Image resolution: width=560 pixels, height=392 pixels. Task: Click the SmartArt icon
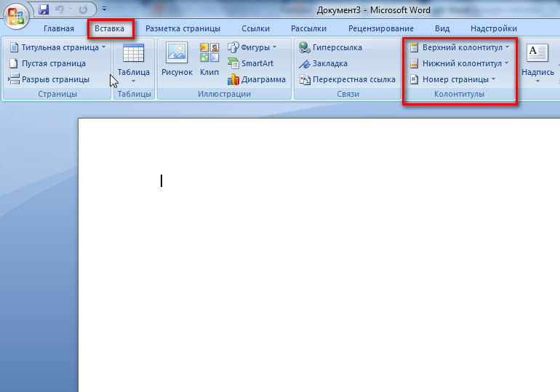point(233,63)
